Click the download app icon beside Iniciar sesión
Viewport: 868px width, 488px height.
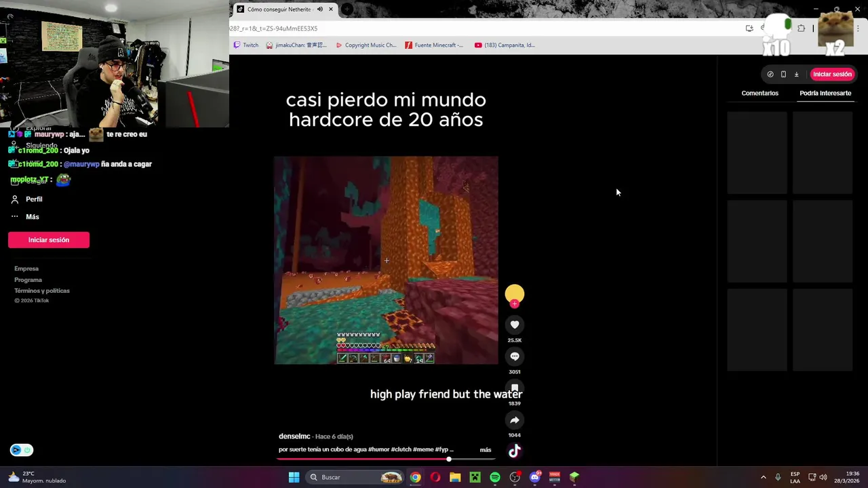tap(797, 75)
